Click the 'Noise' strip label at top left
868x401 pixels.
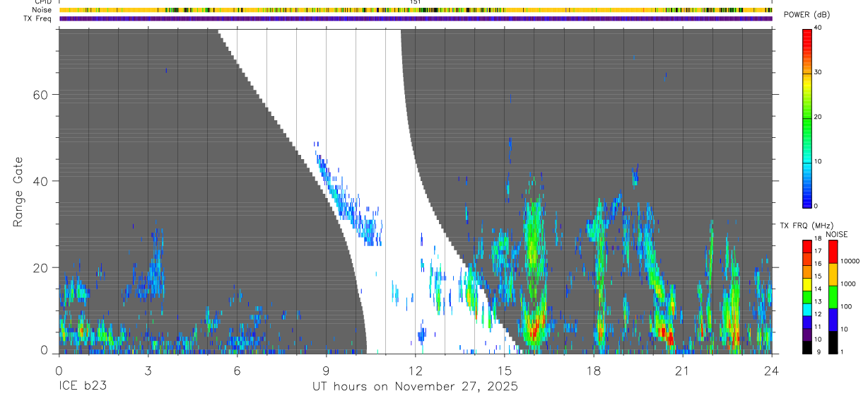point(42,10)
